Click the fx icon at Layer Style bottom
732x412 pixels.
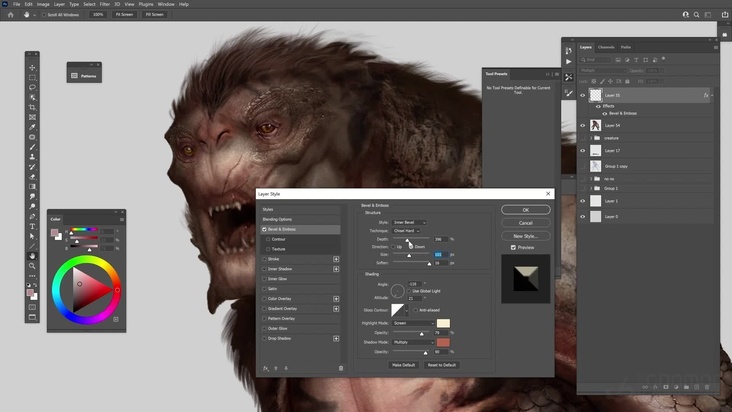pyautogui.click(x=266, y=368)
